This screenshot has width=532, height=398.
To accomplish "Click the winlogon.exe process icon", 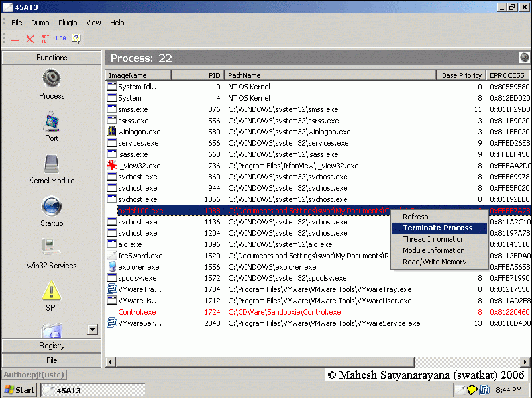I will pos(111,132).
